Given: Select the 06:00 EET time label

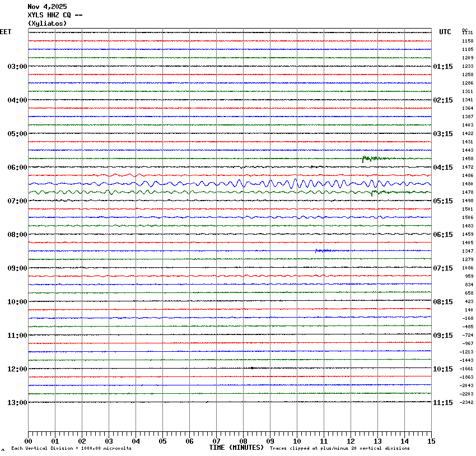Looking at the screenshot, I should tap(17, 167).
